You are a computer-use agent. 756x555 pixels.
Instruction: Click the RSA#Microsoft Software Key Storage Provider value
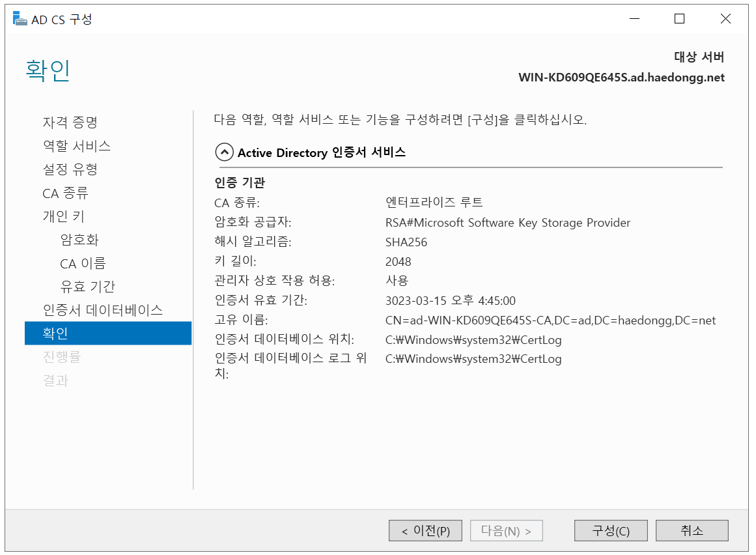click(x=508, y=222)
